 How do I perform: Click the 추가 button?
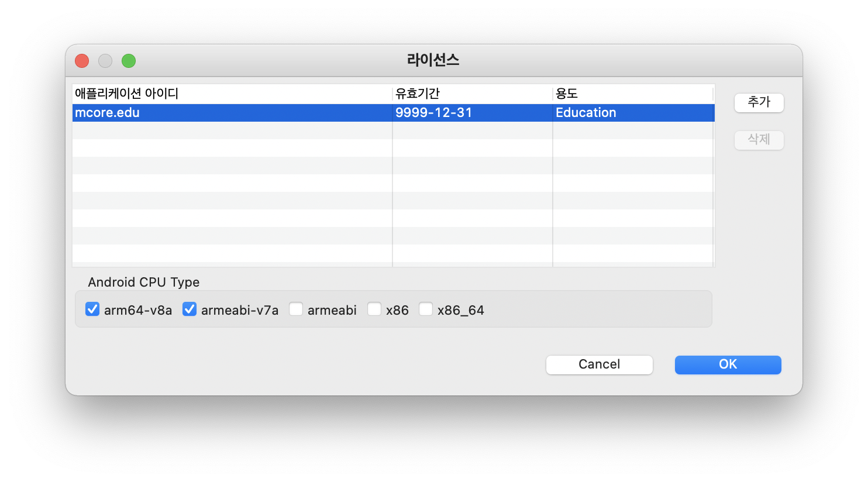pyautogui.click(x=759, y=102)
